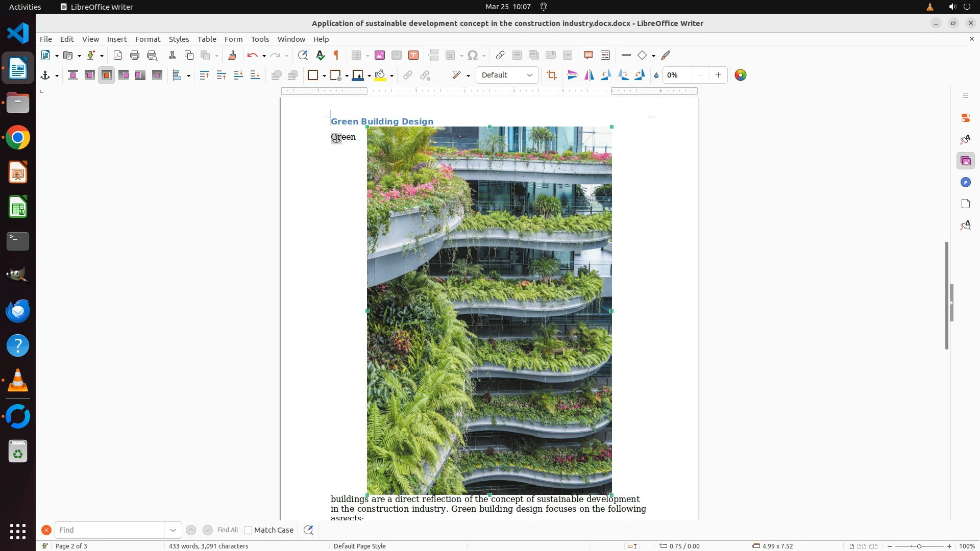Click the Crop image tool
Screen dimensions: 980x551
(551, 76)
